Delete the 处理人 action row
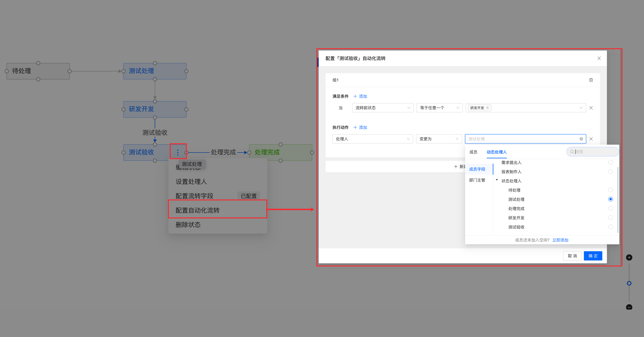Viewport: 644px width, 337px height. [x=591, y=139]
